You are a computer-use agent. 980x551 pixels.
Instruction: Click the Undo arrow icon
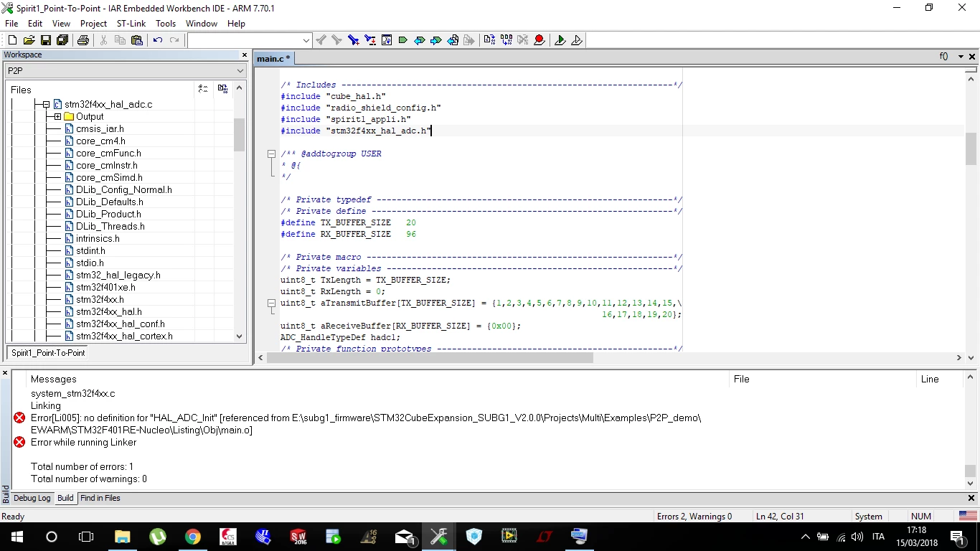coord(158,40)
